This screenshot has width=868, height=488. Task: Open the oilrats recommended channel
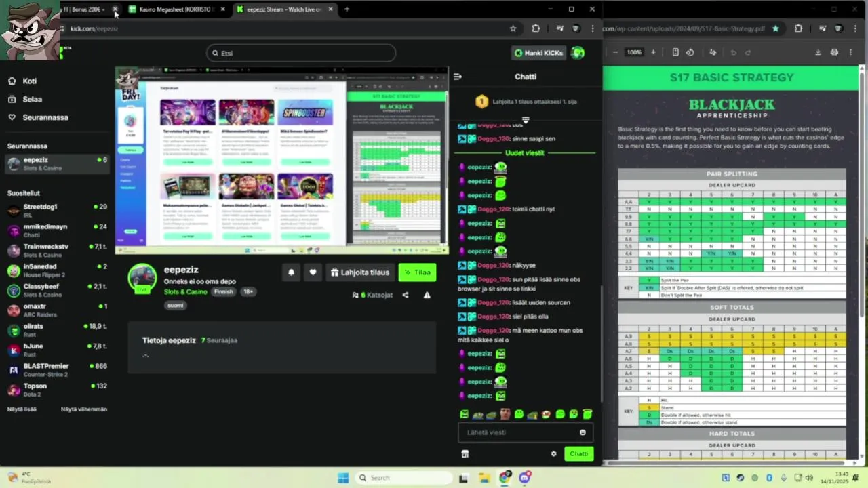(57, 330)
